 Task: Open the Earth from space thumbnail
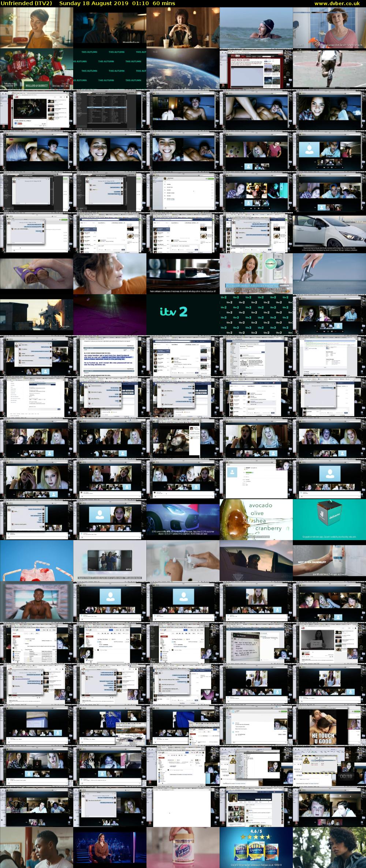click(x=183, y=69)
